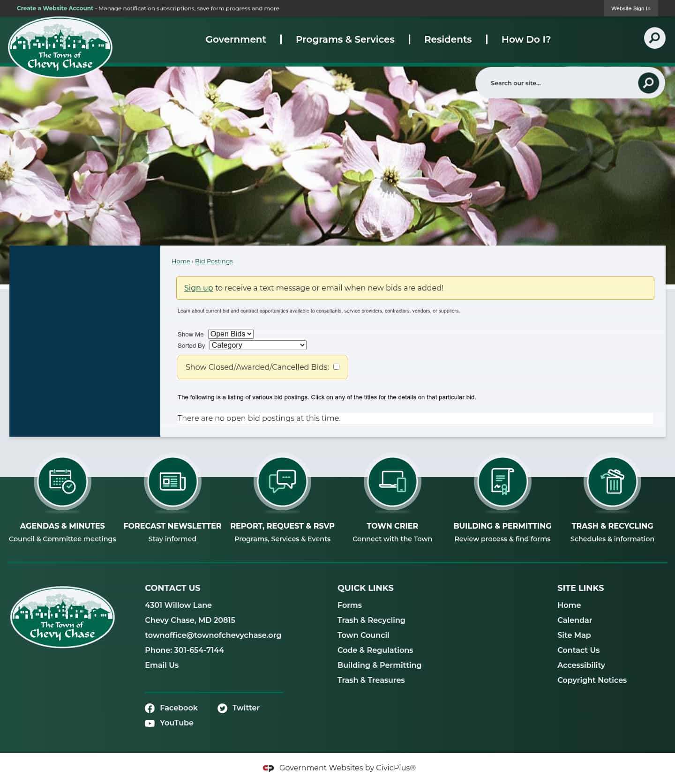Open the Report, Request & RSVP chat icon
The height and width of the screenshot is (784, 675).
[x=282, y=481]
